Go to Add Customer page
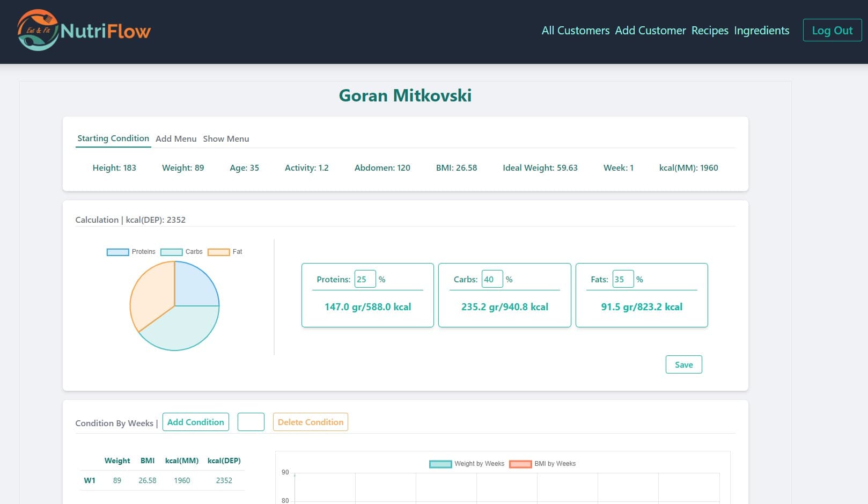 click(x=650, y=31)
